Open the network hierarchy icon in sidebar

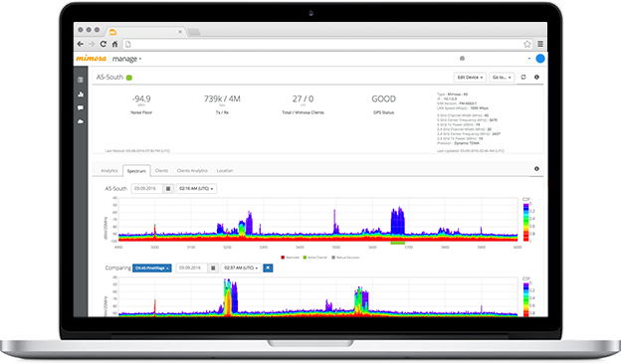[x=81, y=94]
